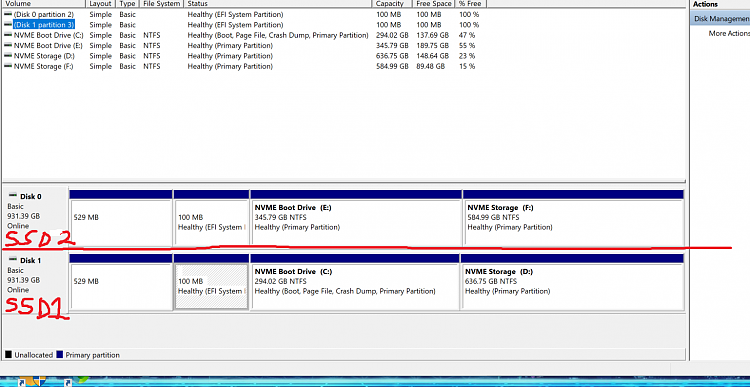Click the black Unallocated legend swatch

pos(8,355)
